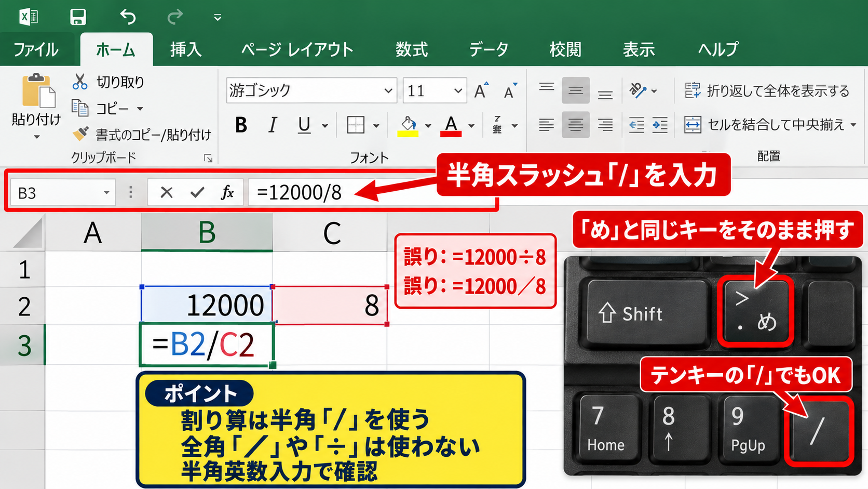Expand the 貼り付け options arrow
Screen dimensions: 868x489
[x=36, y=137]
